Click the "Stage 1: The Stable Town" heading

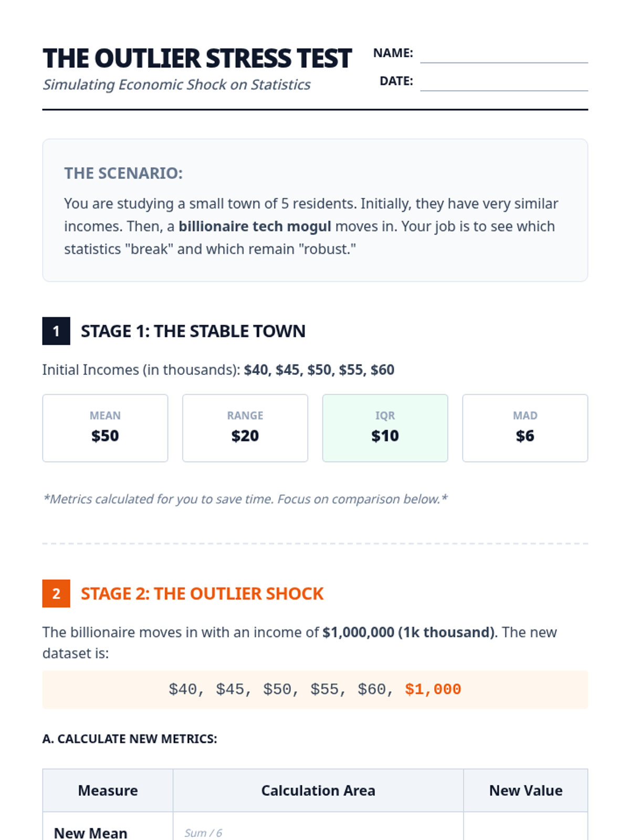pos(193,331)
